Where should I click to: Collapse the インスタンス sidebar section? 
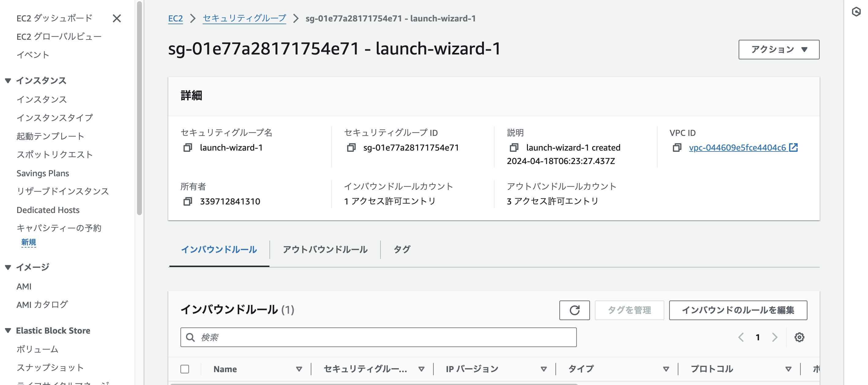[8, 80]
